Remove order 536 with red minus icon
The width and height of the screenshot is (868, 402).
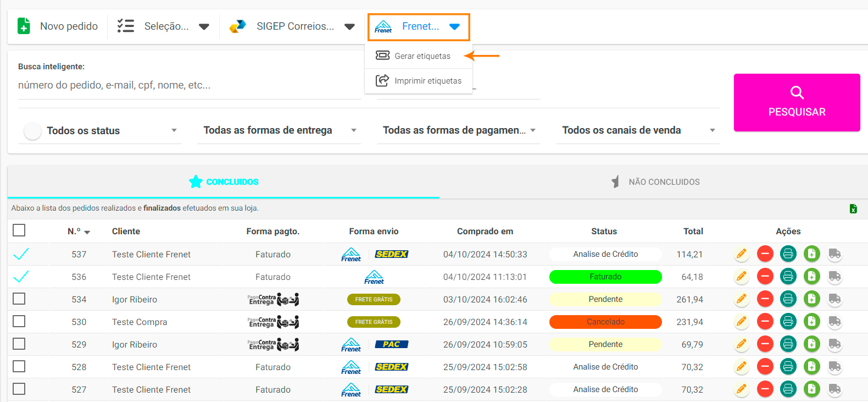[765, 276]
